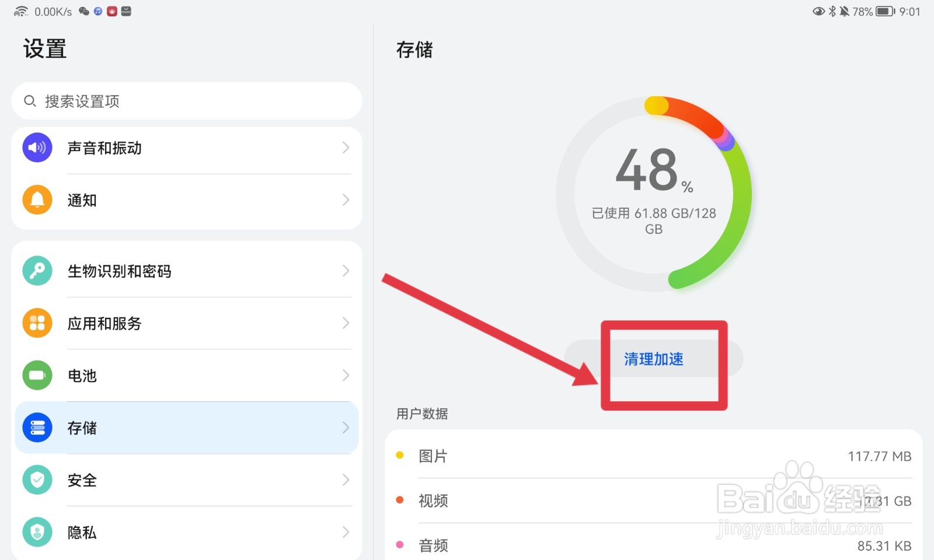
Task: Tap the orange Notifications bell icon
Action: click(37, 200)
